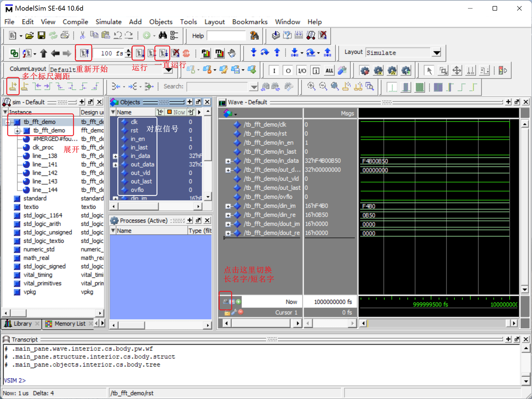Image resolution: width=532 pixels, height=399 pixels.
Task: Click the Insert Cursor icon in the wave toolbar
Action: [13, 86]
